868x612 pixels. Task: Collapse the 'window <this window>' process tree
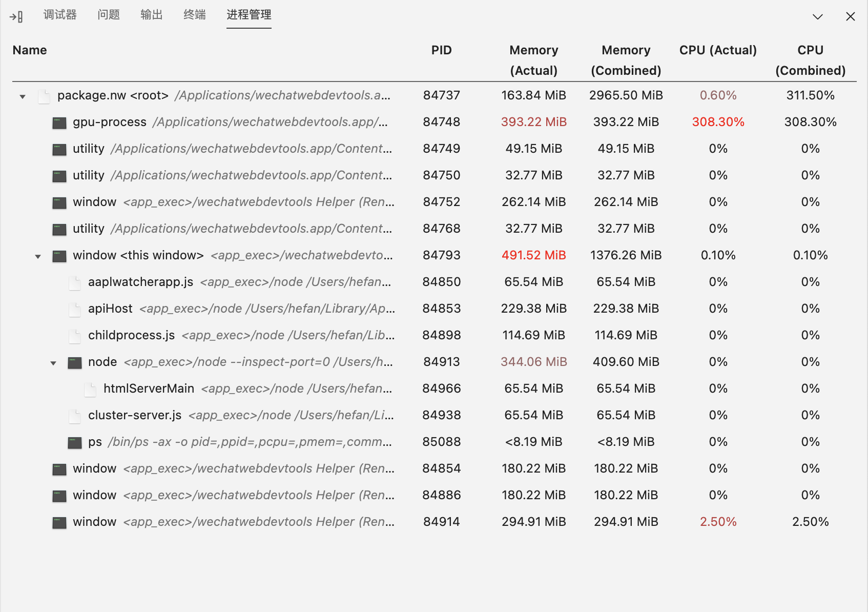tap(38, 256)
